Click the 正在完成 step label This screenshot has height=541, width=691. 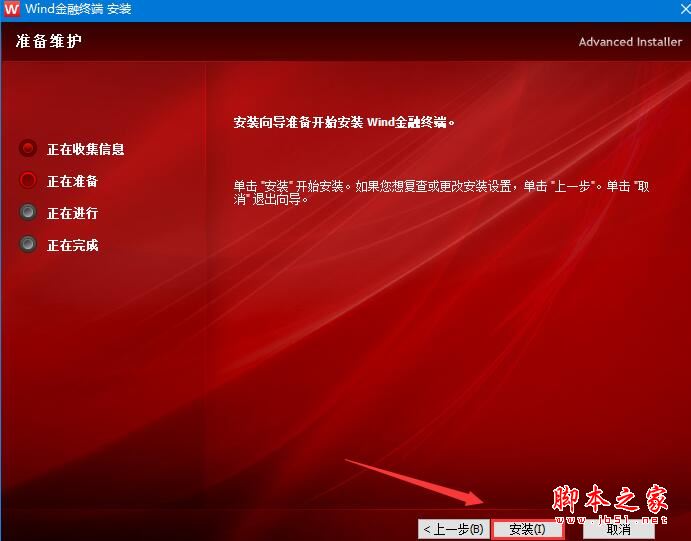[72, 245]
